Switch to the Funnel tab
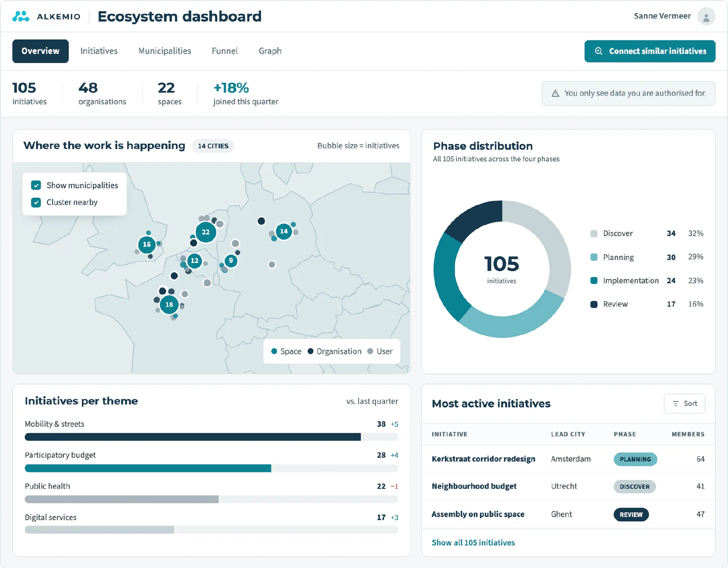The height and width of the screenshot is (568, 728). pyautogui.click(x=225, y=51)
